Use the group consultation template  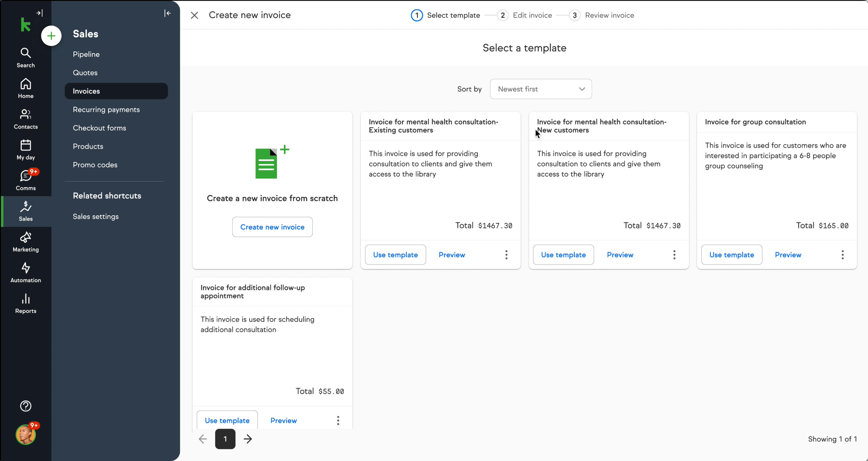point(731,255)
